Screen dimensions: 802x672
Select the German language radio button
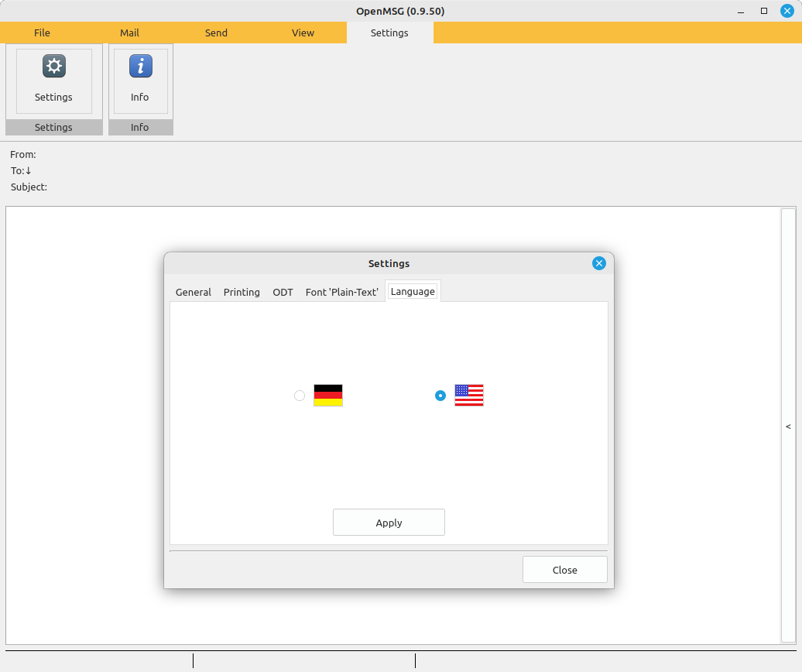point(300,396)
